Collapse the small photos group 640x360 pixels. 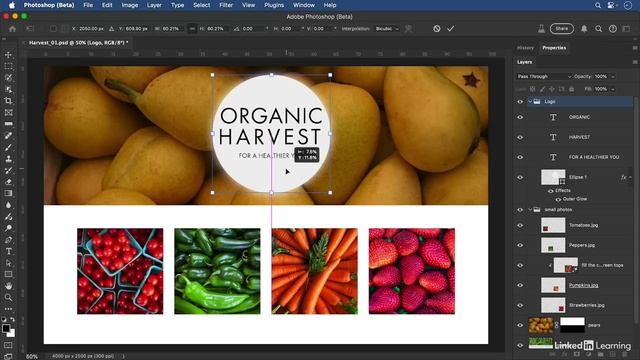tap(530, 210)
